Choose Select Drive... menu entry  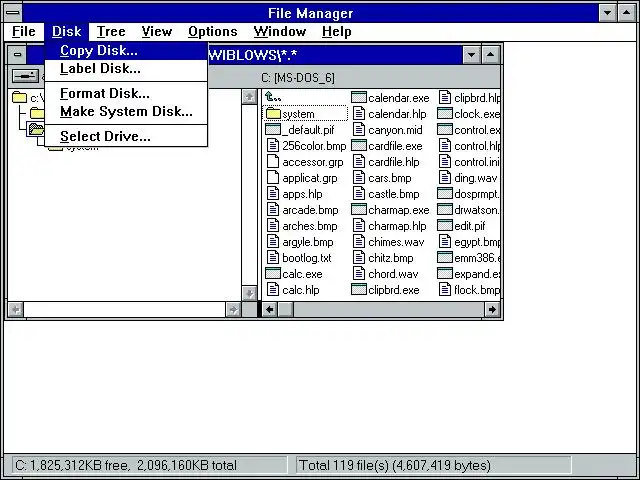(126, 136)
